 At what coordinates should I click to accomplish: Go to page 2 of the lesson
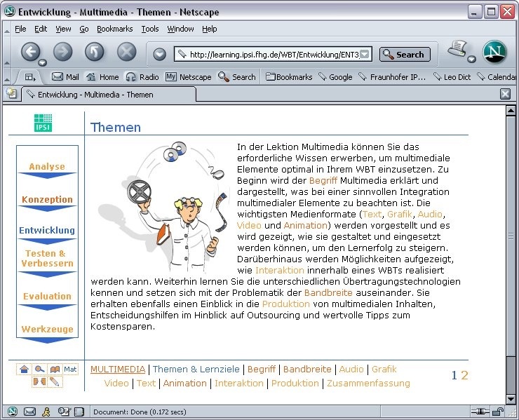464,375
